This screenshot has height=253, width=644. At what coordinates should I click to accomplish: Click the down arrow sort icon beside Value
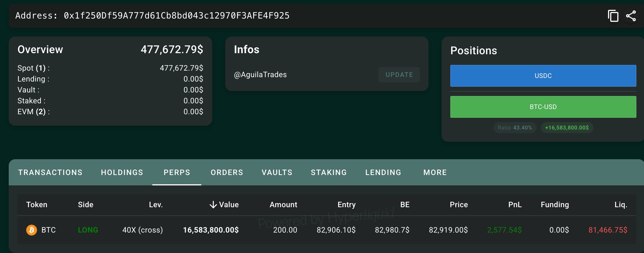click(213, 204)
